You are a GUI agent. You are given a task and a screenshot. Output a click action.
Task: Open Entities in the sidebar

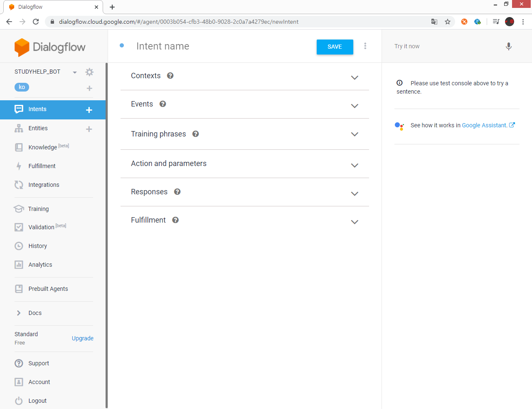[38, 128]
